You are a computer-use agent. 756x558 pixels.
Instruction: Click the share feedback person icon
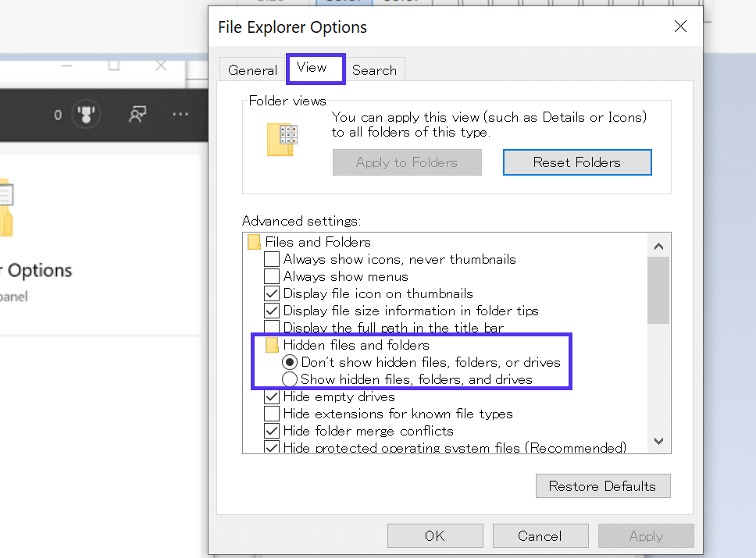137,114
